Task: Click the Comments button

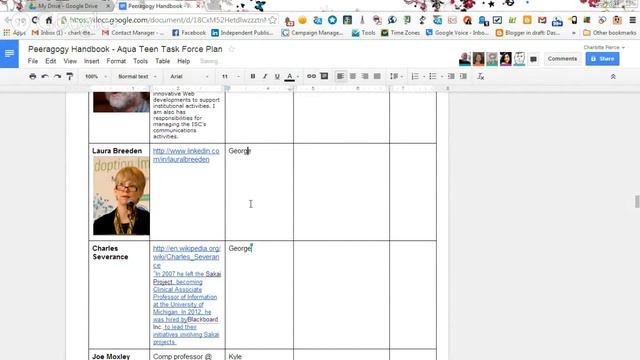Action: tap(562, 59)
